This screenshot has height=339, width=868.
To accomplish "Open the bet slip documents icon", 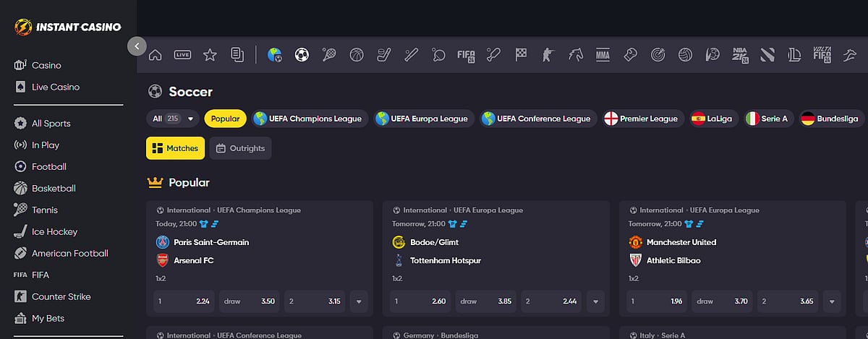I will [237, 54].
